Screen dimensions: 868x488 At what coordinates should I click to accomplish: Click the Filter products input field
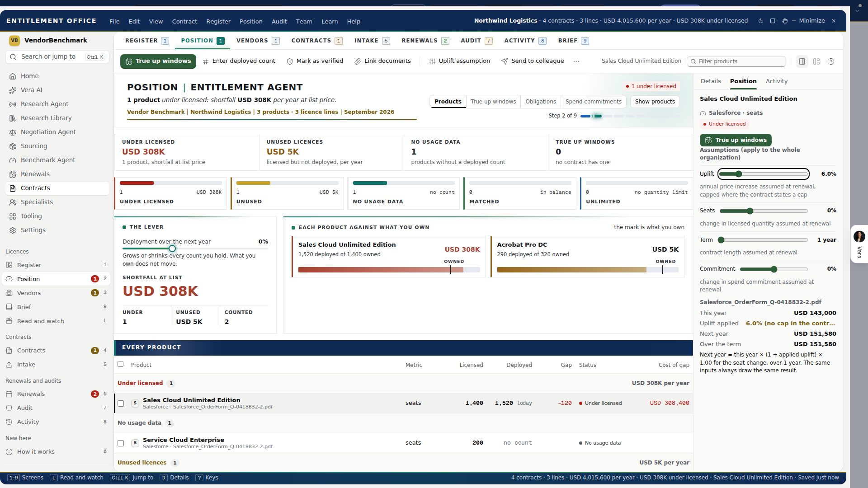pos(736,61)
